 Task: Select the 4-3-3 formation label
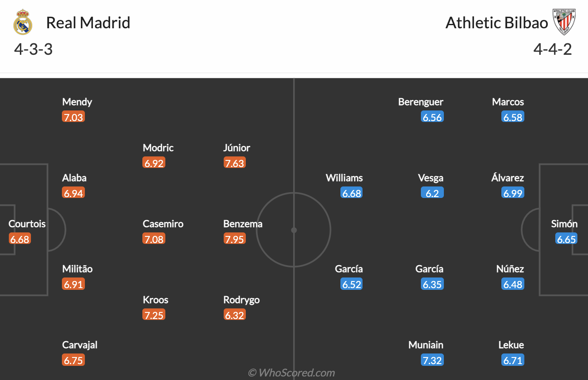point(33,49)
